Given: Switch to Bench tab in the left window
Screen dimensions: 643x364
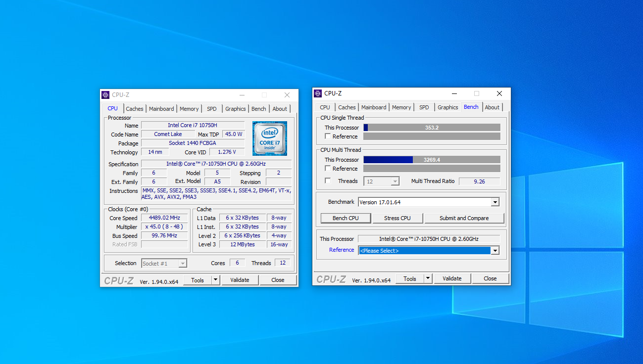Looking at the screenshot, I should pyautogui.click(x=259, y=109).
